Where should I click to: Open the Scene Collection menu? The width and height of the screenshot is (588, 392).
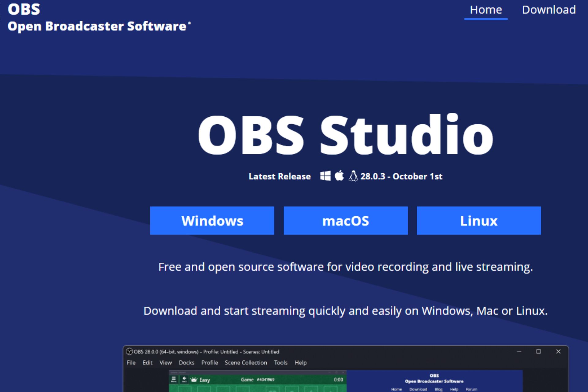pos(246,363)
